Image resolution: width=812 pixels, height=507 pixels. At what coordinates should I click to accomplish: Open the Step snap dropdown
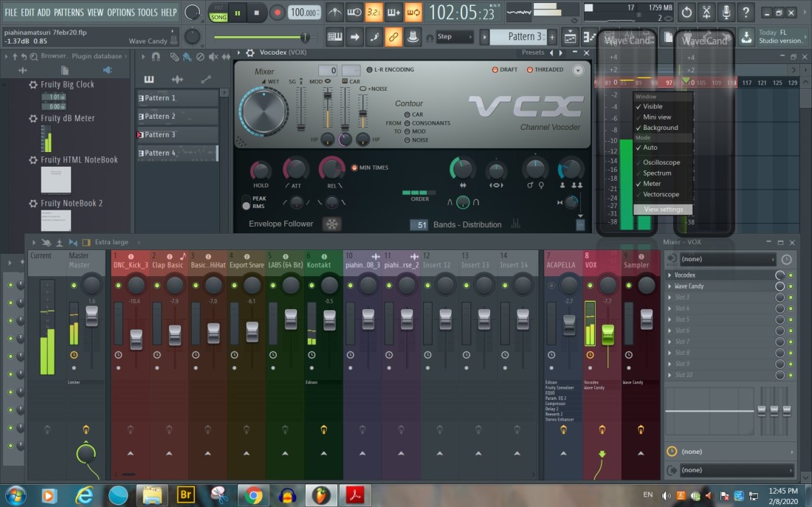pos(454,37)
